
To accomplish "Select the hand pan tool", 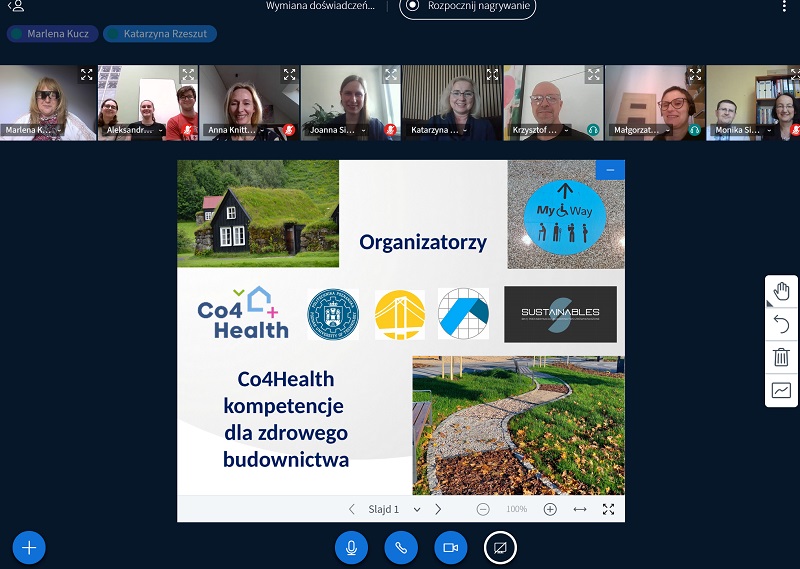I will (781, 292).
